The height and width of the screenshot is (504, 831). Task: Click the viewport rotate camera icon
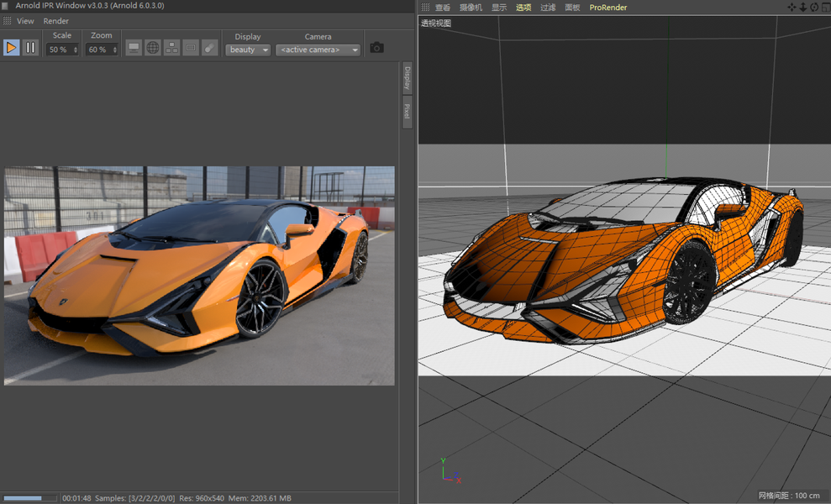(814, 7)
